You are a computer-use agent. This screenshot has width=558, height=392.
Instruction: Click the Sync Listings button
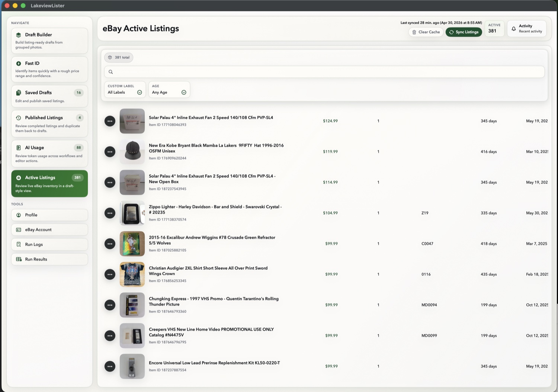point(464,32)
